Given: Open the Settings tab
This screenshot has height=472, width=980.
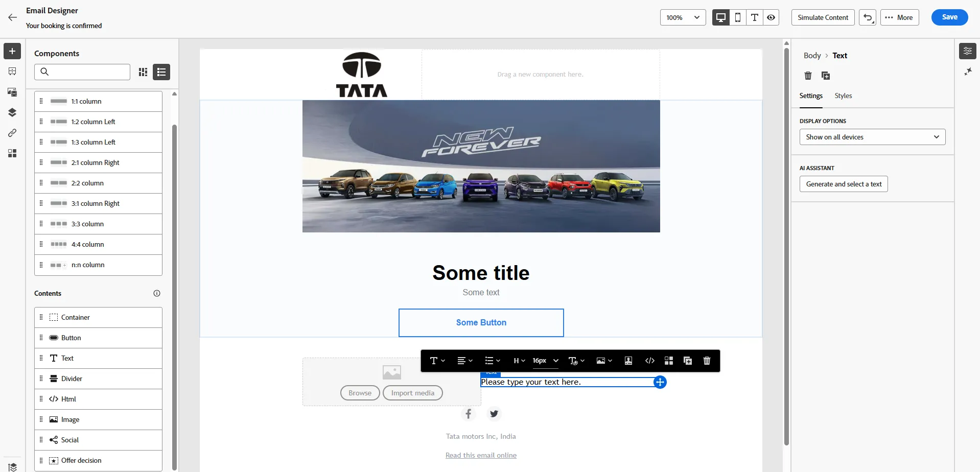Looking at the screenshot, I should click(811, 96).
